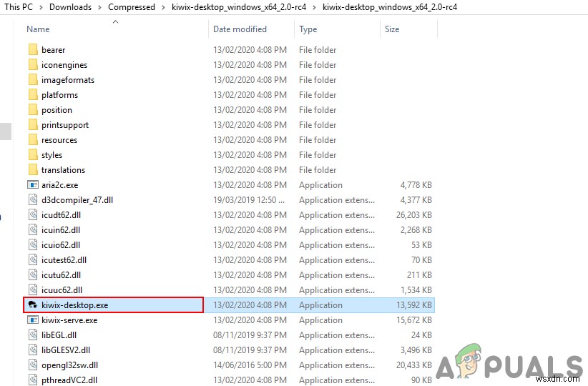Click the libGLESV2.dll file icon

[33, 350]
